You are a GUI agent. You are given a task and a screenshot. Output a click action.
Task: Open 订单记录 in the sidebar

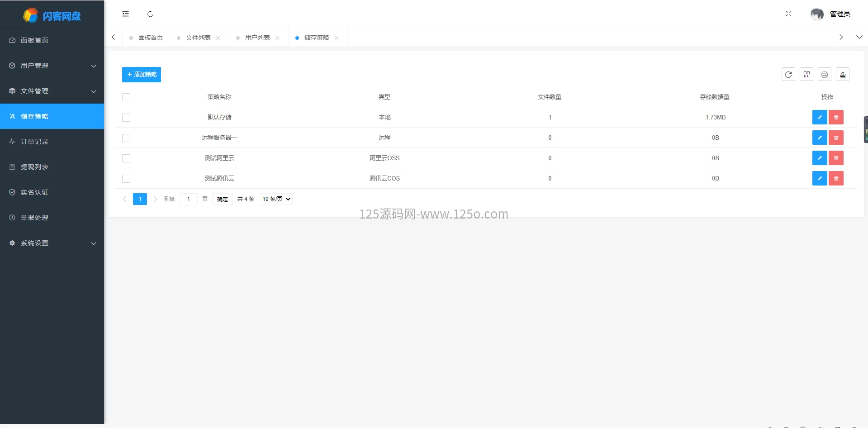pos(34,142)
